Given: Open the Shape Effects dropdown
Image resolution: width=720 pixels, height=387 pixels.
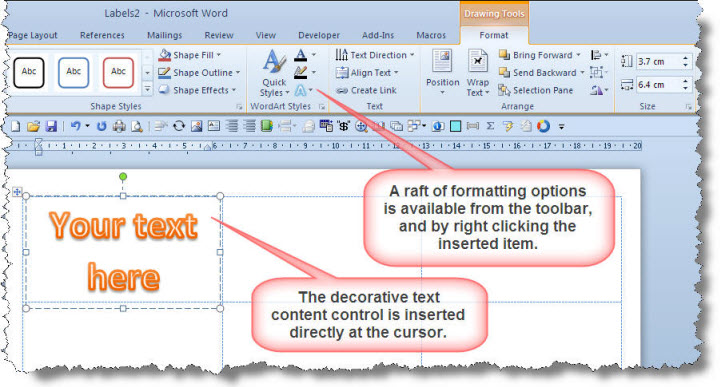Looking at the screenshot, I should click(x=197, y=90).
